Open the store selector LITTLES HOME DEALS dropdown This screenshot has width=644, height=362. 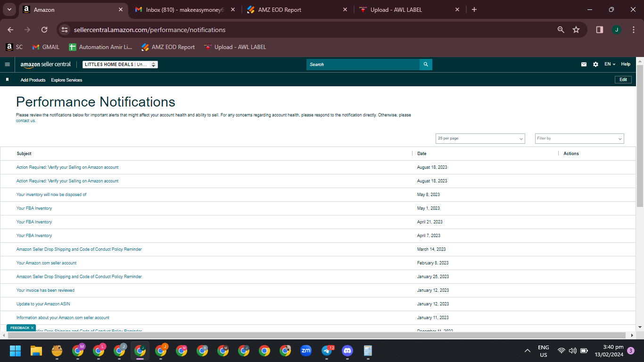click(120, 65)
